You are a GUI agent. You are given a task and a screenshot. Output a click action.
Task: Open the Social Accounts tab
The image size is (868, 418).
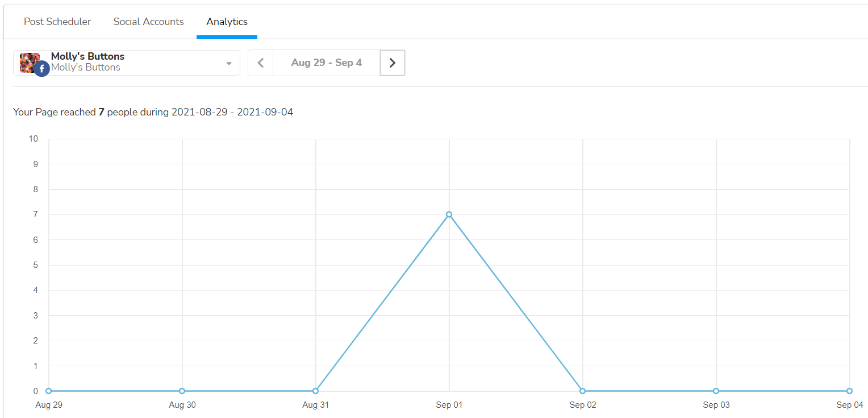[x=148, y=22]
